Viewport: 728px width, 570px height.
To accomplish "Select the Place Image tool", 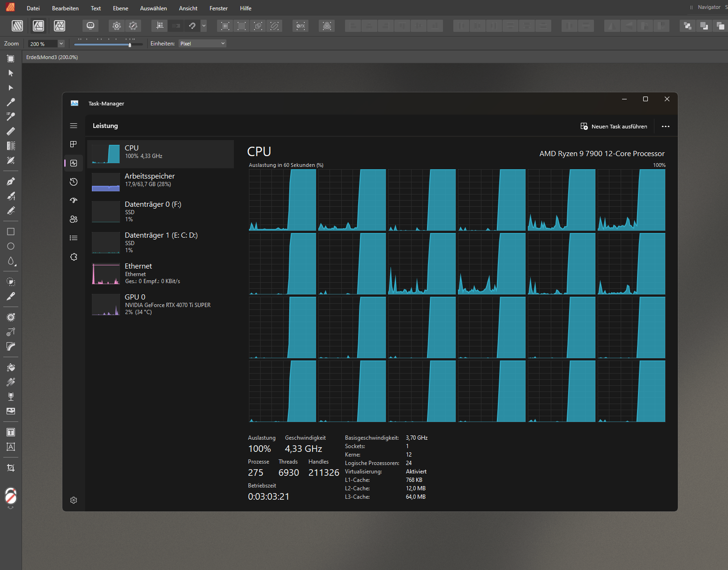I will [11, 411].
